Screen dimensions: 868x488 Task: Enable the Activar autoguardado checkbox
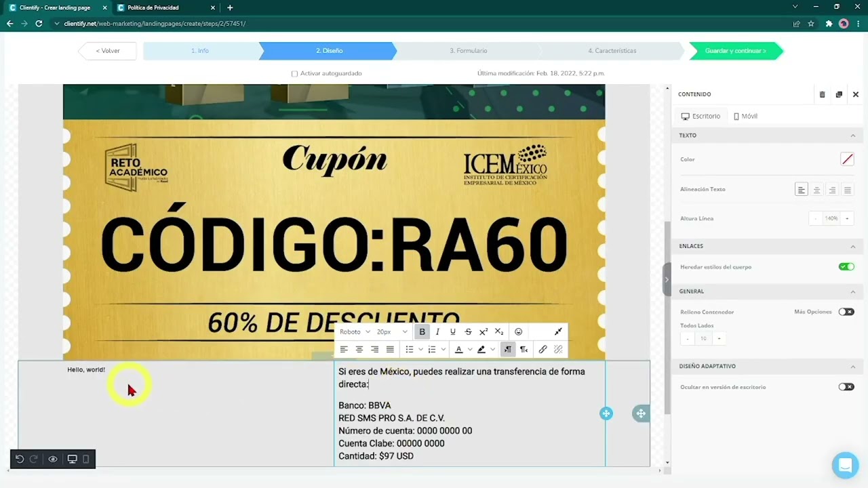294,74
